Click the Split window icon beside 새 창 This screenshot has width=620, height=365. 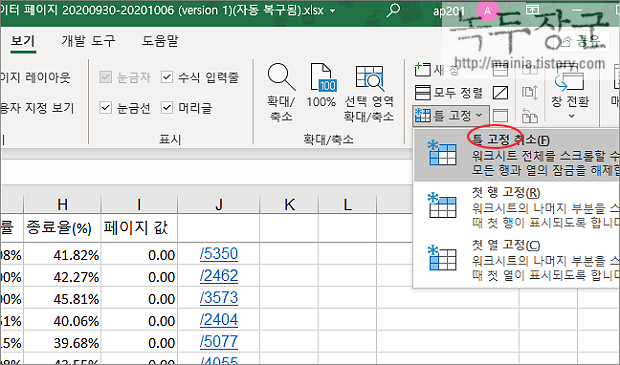click(500, 70)
